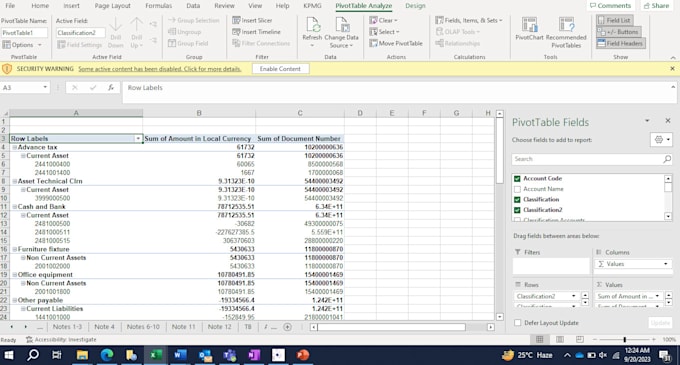Toggle the +/- Buttons option

point(618,32)
